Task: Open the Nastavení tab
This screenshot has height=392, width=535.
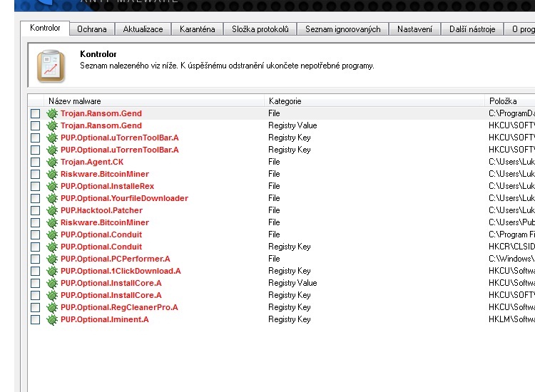Action: pyautogui.click(x=415, y=29)
